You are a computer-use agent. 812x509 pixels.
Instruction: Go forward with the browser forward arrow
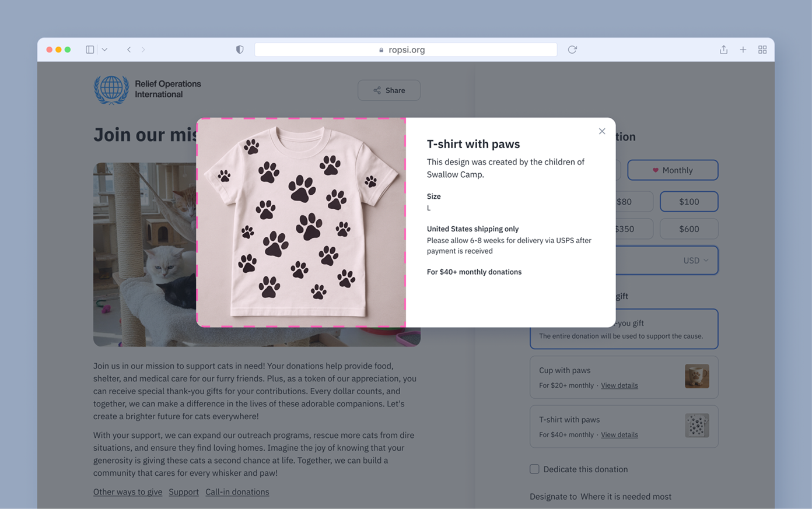[143, 50]
